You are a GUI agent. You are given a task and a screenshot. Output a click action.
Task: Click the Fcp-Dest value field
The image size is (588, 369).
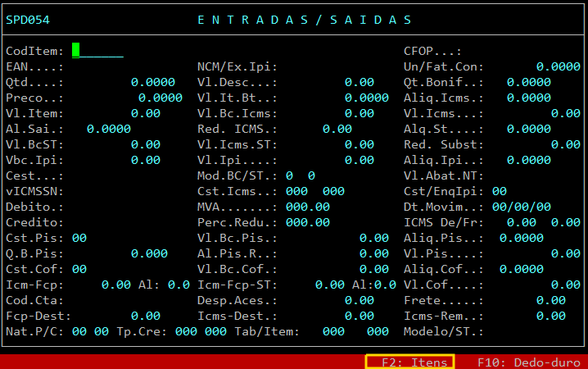(x=145, y=316)
